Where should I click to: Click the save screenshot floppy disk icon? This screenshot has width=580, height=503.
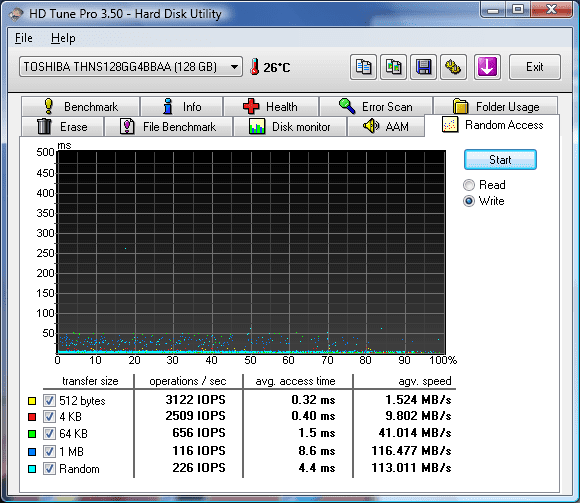point(423,67)
